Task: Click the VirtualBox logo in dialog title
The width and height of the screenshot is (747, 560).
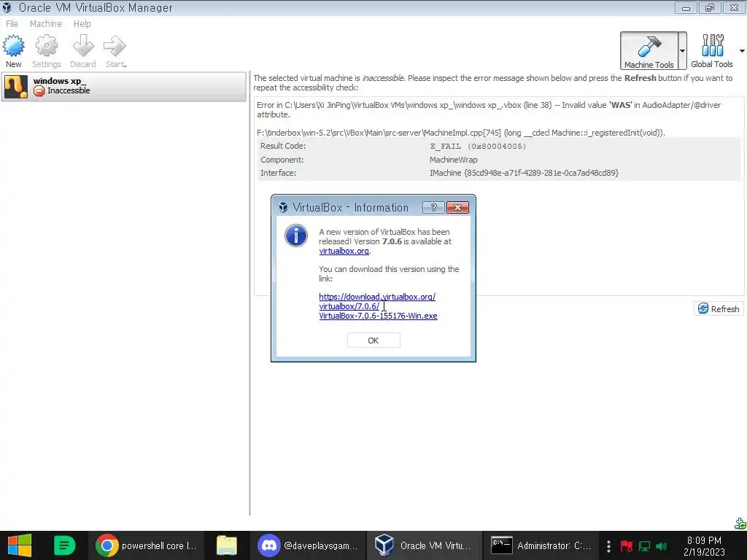Action: click(x=283, y=208)
